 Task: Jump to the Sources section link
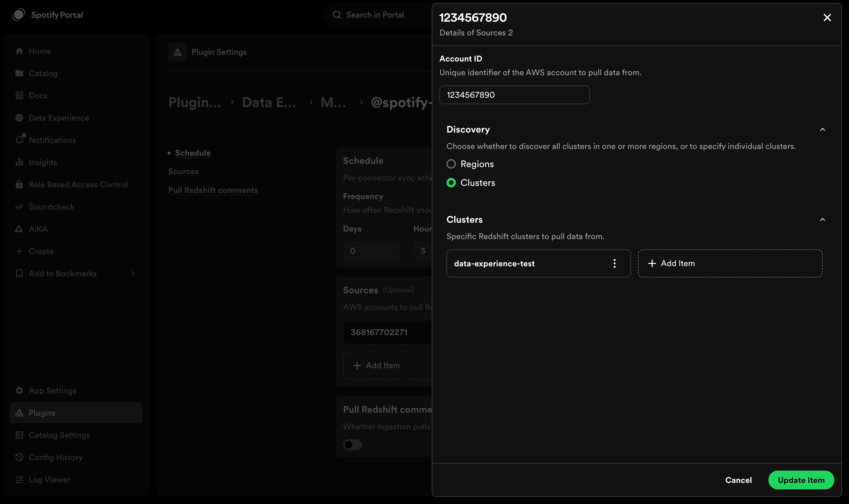(x=183, y=172)
